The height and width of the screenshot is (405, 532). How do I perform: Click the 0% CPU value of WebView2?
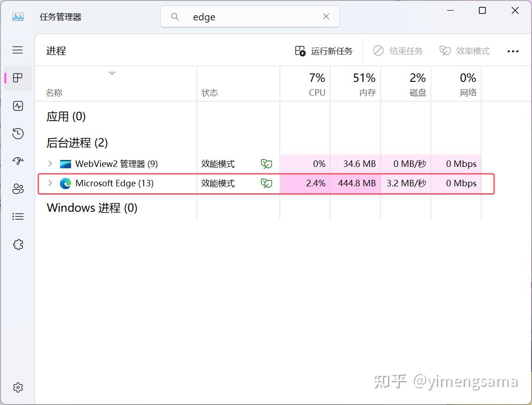[319, 164]
